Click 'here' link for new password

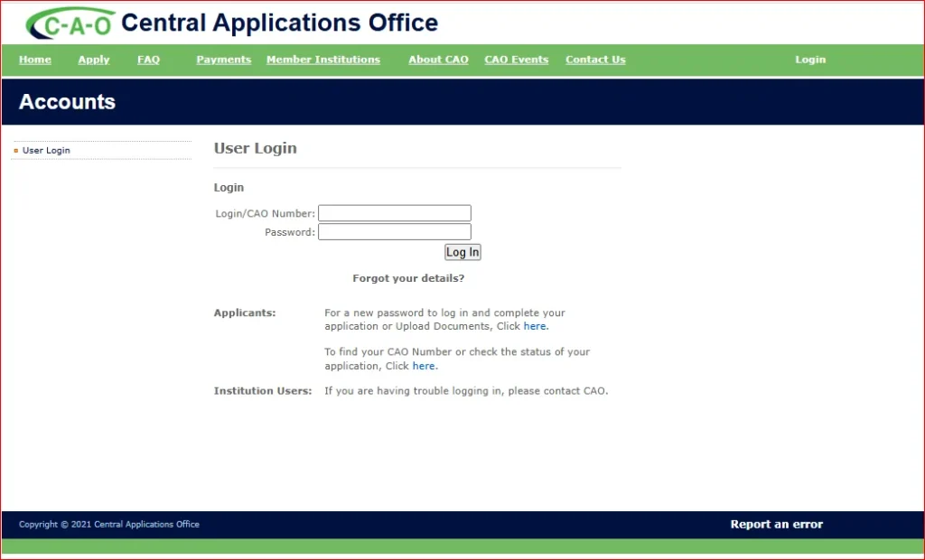[535, 326]
